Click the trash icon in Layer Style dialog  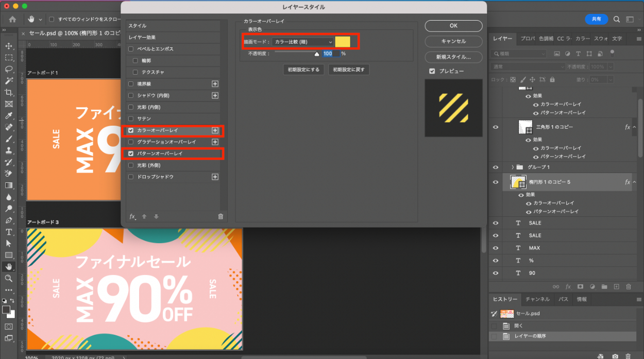tap(221, 216)
